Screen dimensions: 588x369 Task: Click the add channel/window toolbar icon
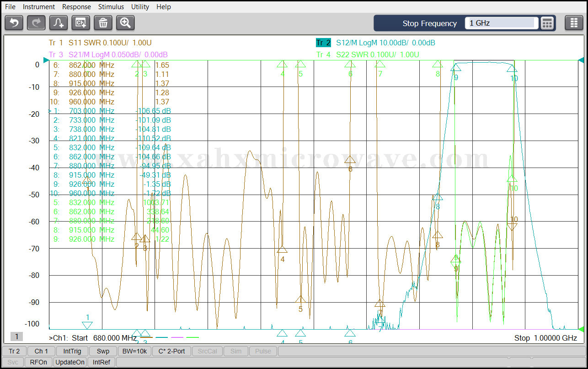(81, 22)
